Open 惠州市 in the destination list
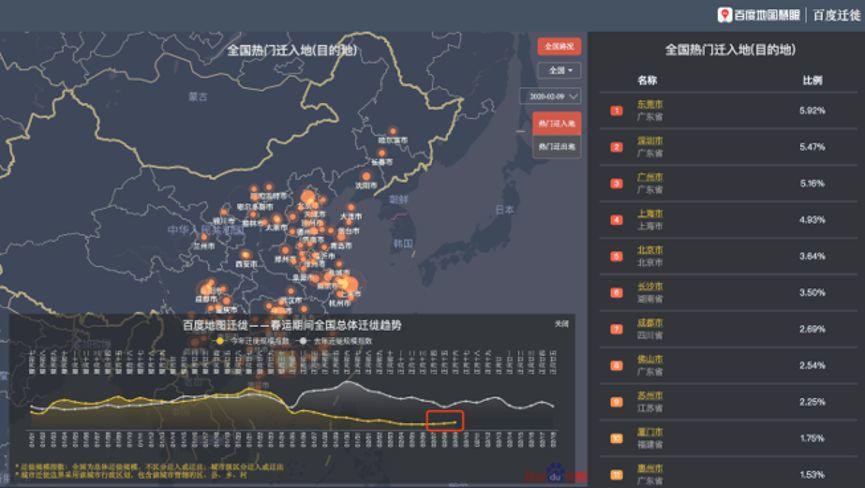 click(x=650, y=468)
